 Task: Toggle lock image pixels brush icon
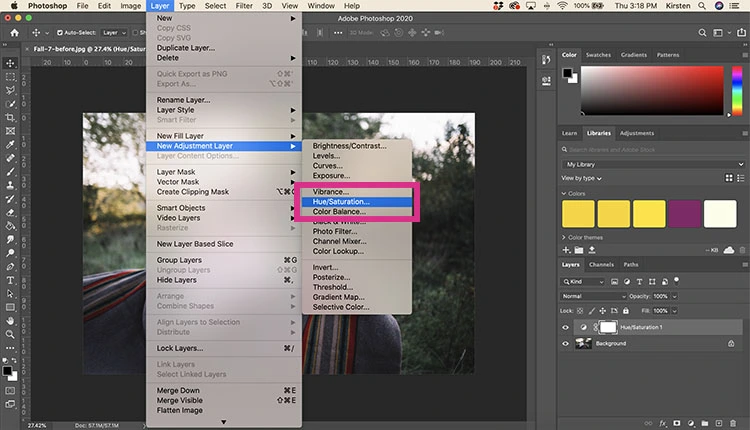[x=592, y=311]
